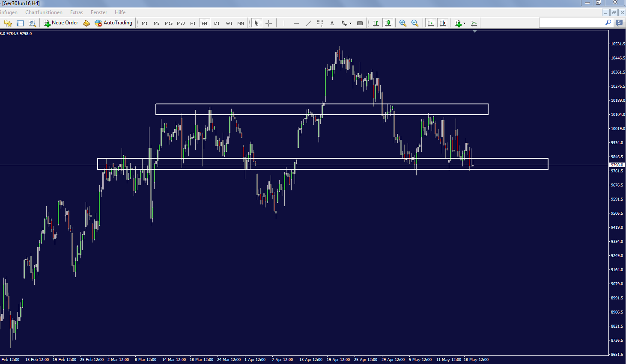Zoom out on the chart
This screenshot has height=364, width=626.
[415, 23]
